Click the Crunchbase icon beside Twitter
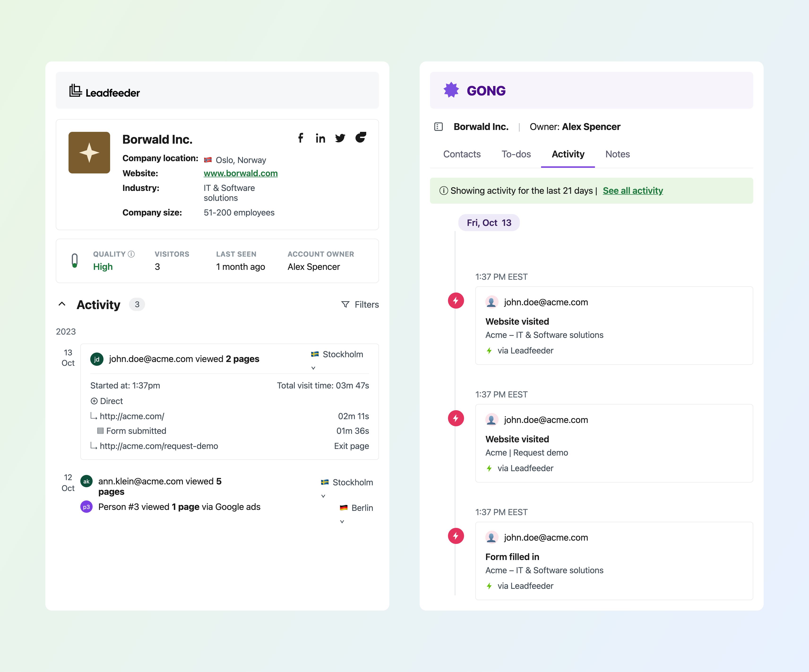This screenshot has height=672, width=809. (361, 137)
